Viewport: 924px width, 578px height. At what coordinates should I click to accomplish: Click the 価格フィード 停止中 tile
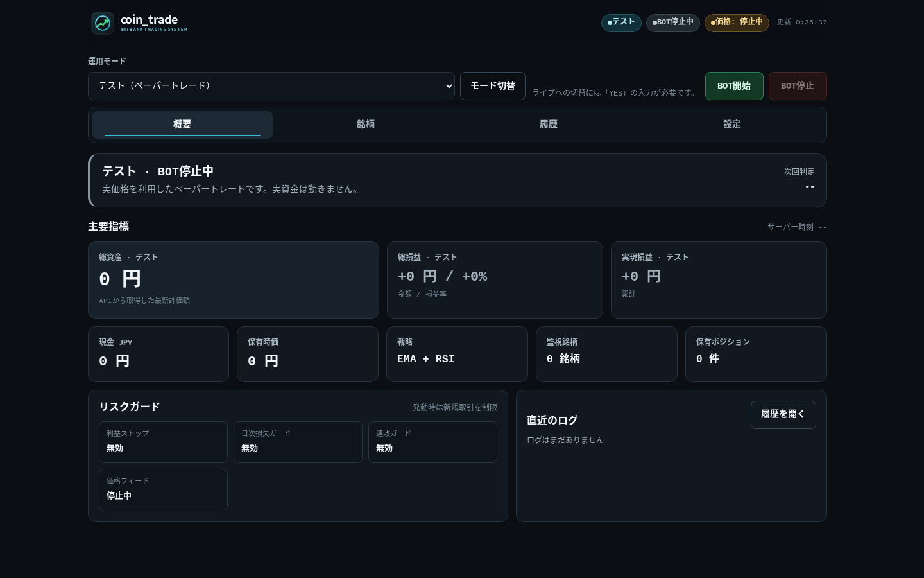[x=163, y=490]
